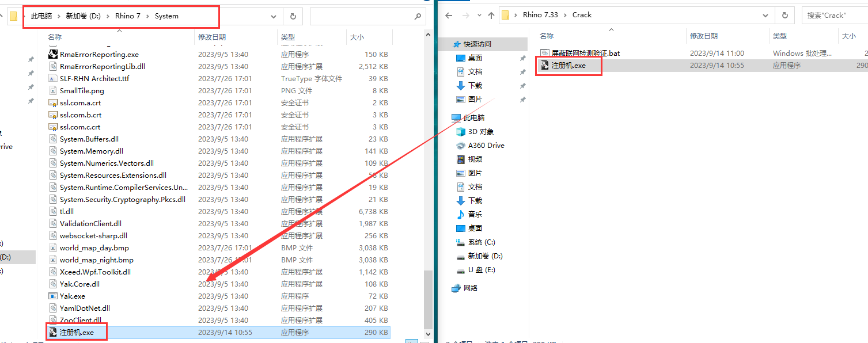
Task: Open address history dropdown in left window
Action: [x=274, y=17]
